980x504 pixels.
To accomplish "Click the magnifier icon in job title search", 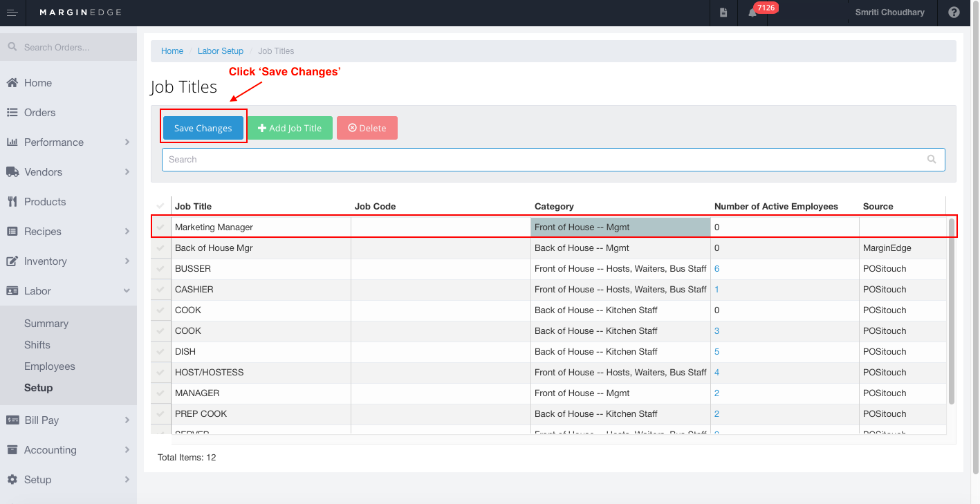I will click(x=932, y=159).
